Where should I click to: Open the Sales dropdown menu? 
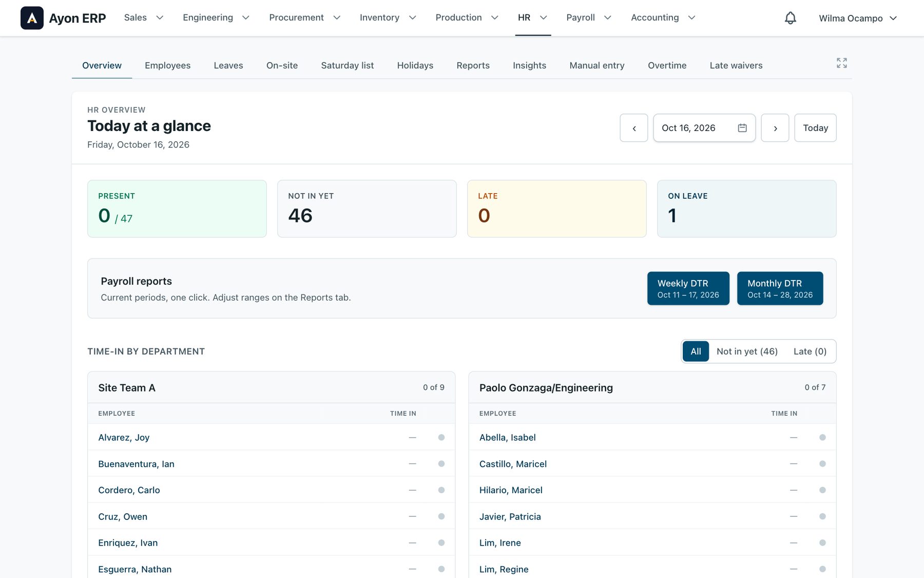pyautogui.click(x=144, y=17)
